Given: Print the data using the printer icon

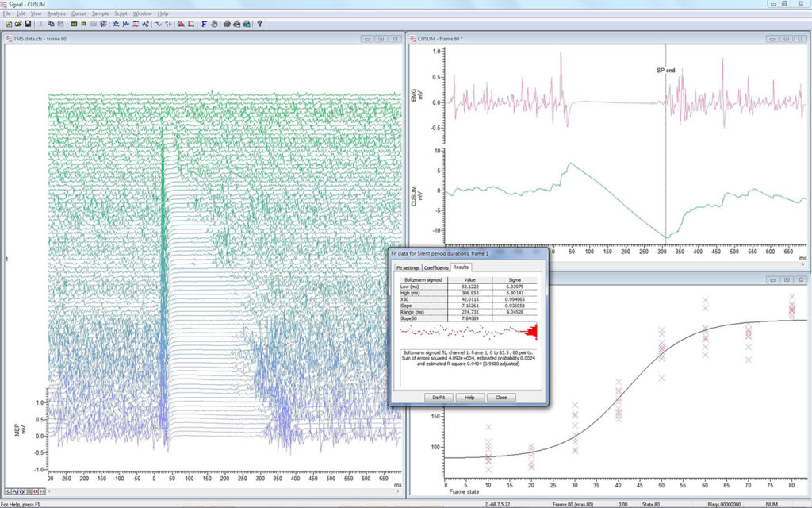Looking at the screenshot, I should 228,25.
